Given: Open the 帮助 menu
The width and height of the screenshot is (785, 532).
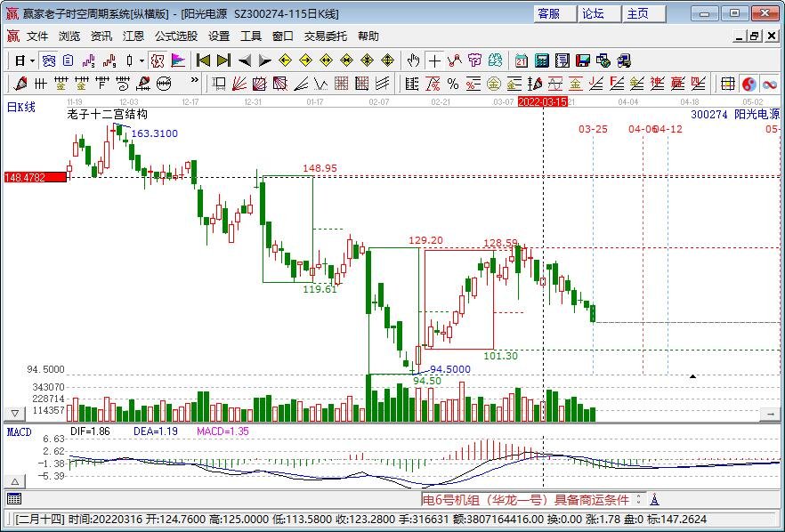Looking at the screenshot, I should (368, 36).
